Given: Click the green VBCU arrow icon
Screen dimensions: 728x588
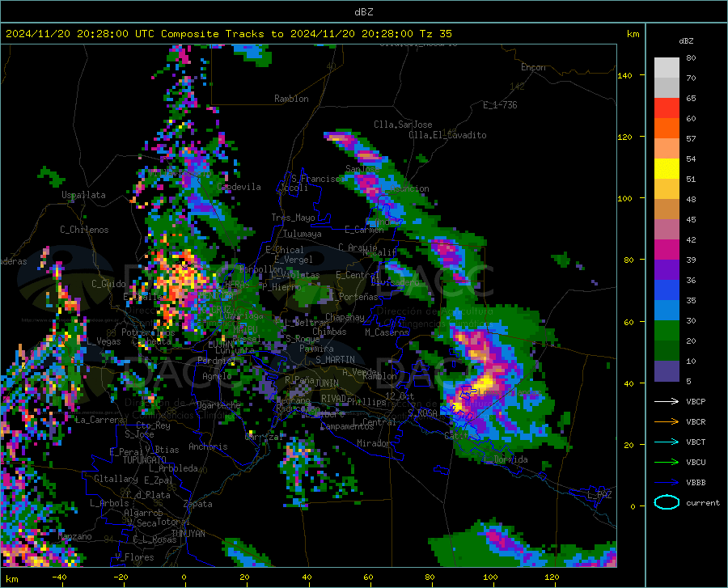Looking at the screenshot, I should [x=667, y=463].
